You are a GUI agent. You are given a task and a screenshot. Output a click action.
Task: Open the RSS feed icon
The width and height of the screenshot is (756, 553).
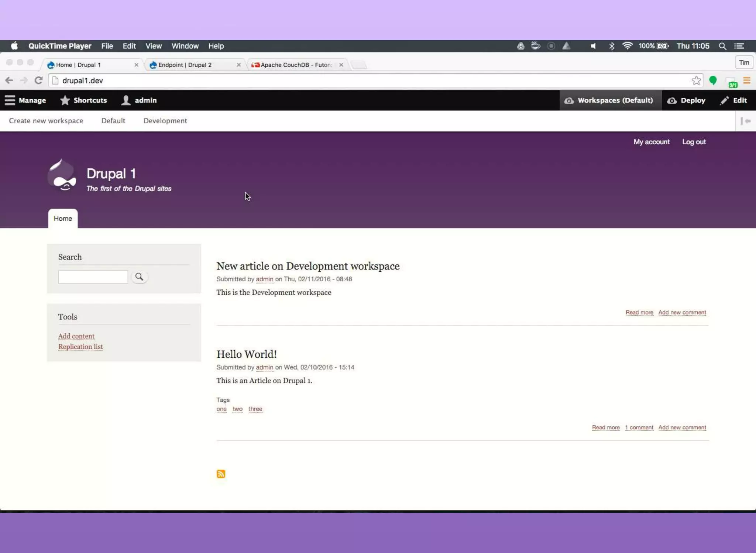tap(221, 474)
